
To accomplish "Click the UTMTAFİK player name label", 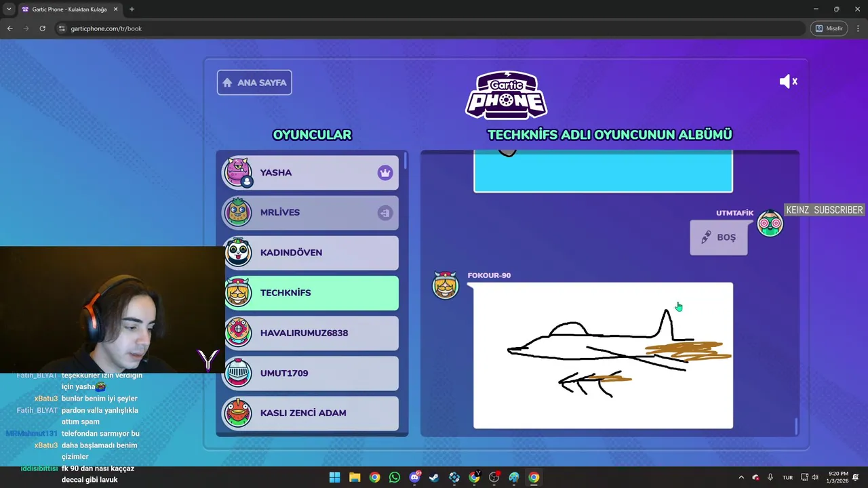I will [x=735, y=213].
